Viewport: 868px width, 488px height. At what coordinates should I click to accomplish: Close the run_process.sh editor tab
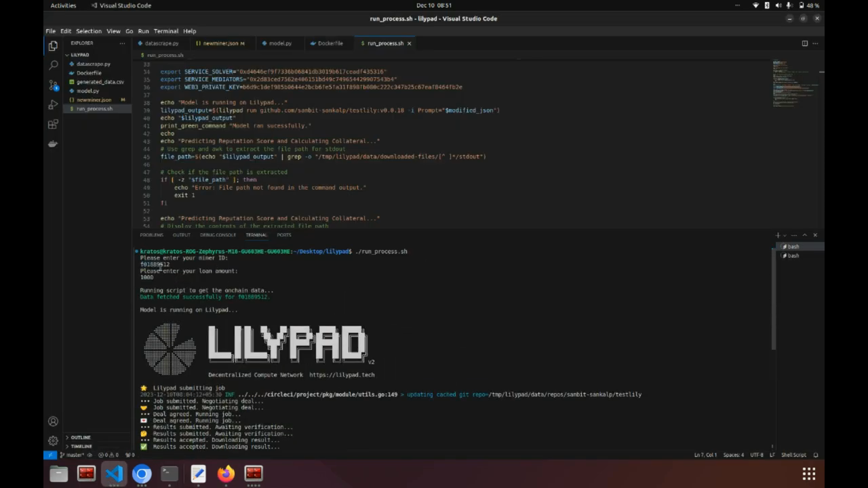[x=409, y=43]
